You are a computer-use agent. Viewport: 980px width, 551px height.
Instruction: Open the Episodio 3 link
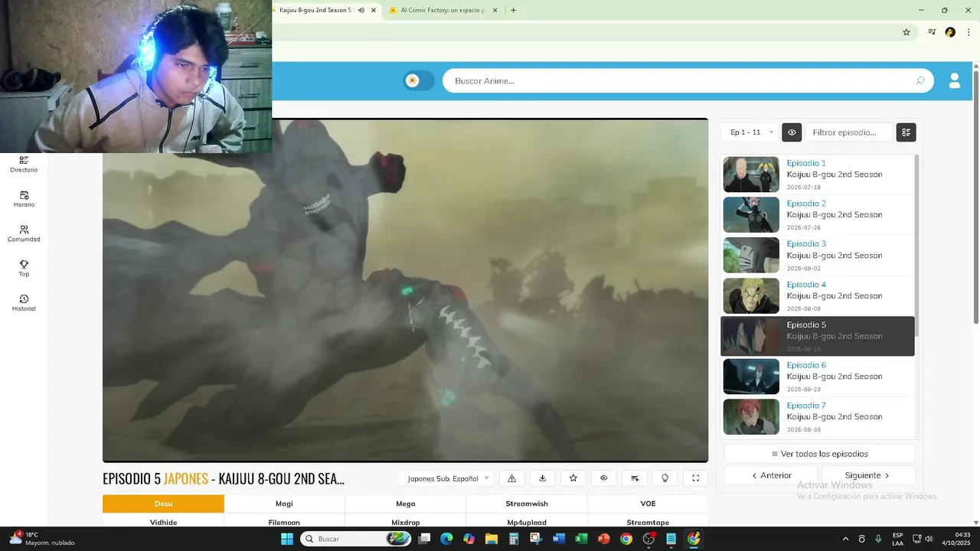point(806,244)
